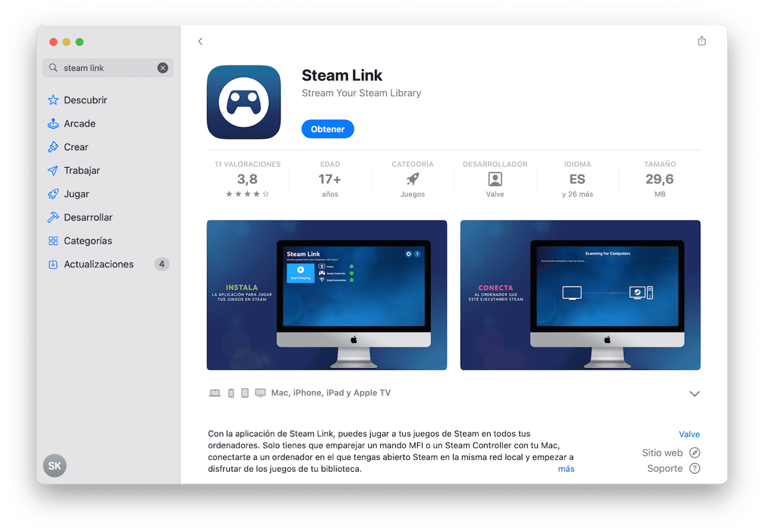
Task: Click the Steam Link title text
Action: (342, 75)
